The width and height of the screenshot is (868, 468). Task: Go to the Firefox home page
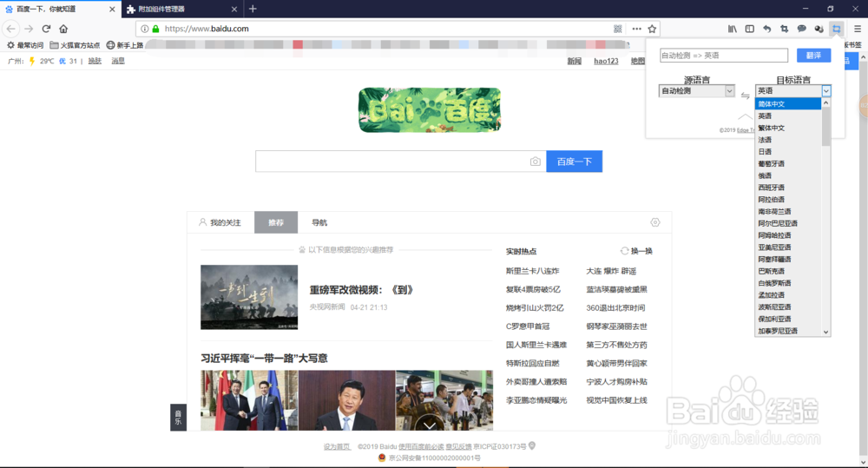(63, 29)
